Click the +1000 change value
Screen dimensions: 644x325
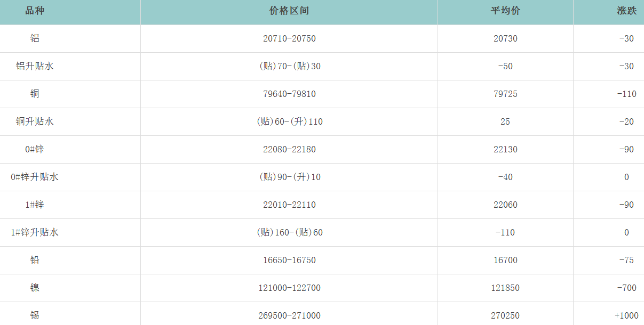click(x=625, y=315)
